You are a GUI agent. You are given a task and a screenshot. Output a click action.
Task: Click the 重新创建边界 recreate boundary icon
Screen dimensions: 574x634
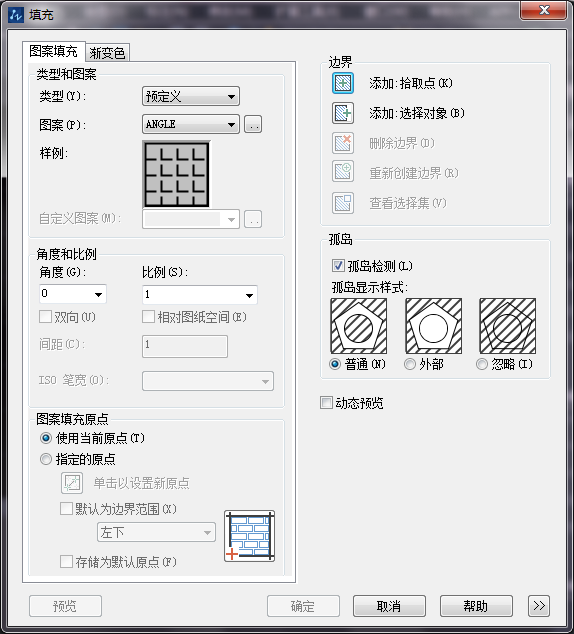(x=343, y=173)
